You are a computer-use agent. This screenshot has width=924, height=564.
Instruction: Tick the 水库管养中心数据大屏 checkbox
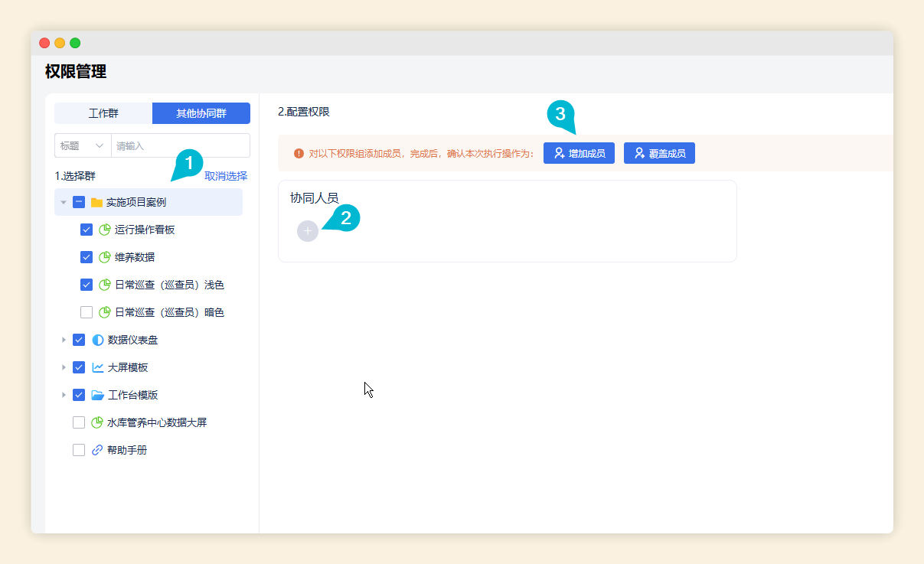click(79, 422)
